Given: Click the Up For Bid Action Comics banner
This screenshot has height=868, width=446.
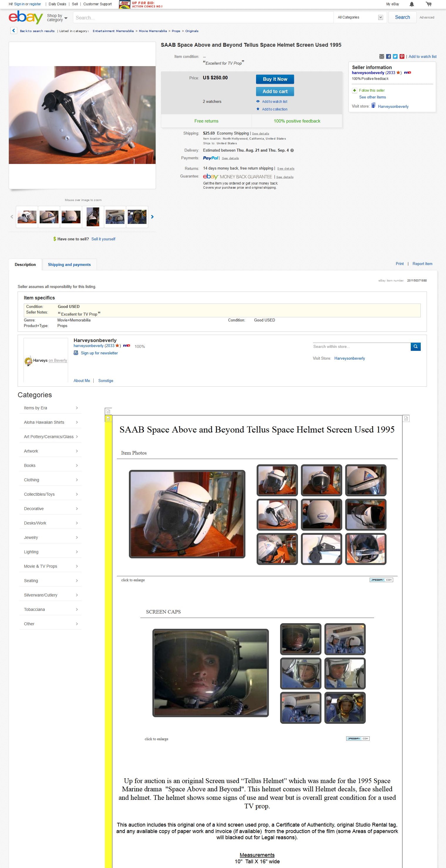Looking at the screenshot, I should click(141, 4).
